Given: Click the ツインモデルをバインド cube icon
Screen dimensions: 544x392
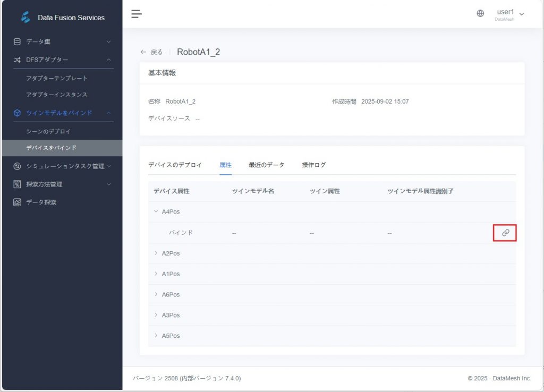Looking at the screenshot, I should [17, 113].
